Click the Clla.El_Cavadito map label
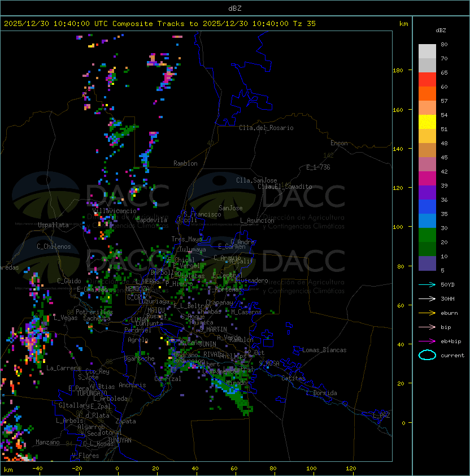The image size is (470, 476). (x=285, y=187)
